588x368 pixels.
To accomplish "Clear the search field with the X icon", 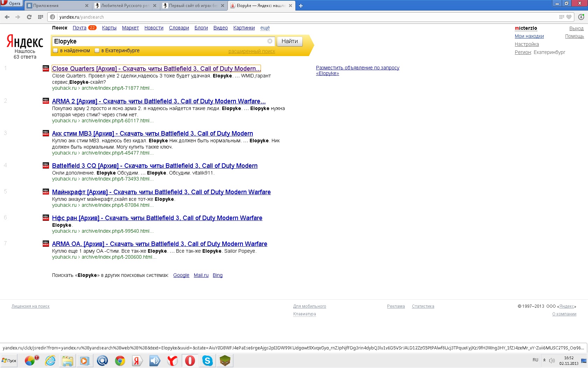I will [270, 41].
